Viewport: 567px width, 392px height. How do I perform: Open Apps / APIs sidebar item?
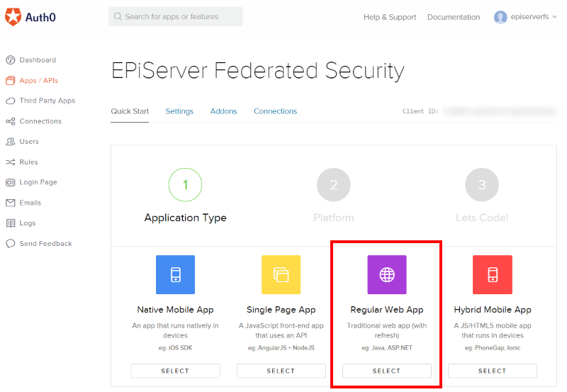pyautogui.click(x=39, y=80)
